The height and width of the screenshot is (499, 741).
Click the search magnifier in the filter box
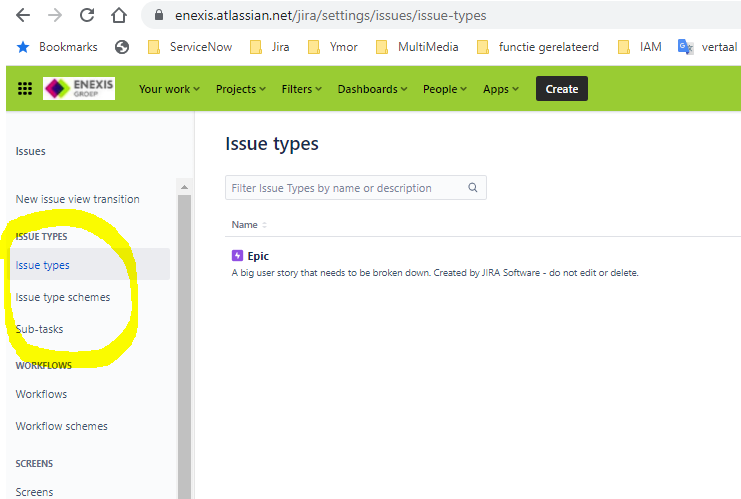click(x=473, y=188)
